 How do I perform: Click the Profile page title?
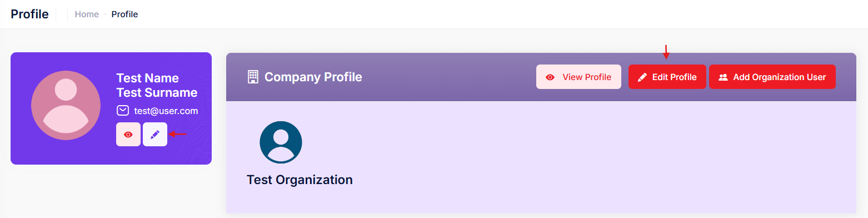pyautogui.click(x=29, y=14)
